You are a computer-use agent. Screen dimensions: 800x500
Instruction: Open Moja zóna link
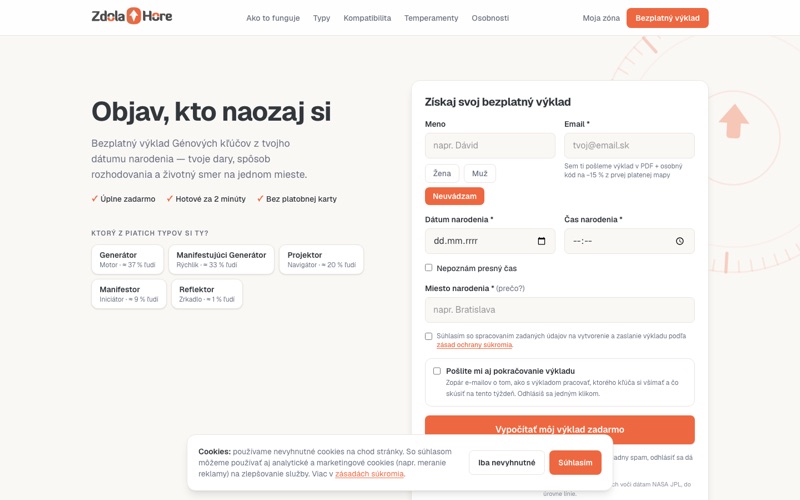click(x=601, y=18)
